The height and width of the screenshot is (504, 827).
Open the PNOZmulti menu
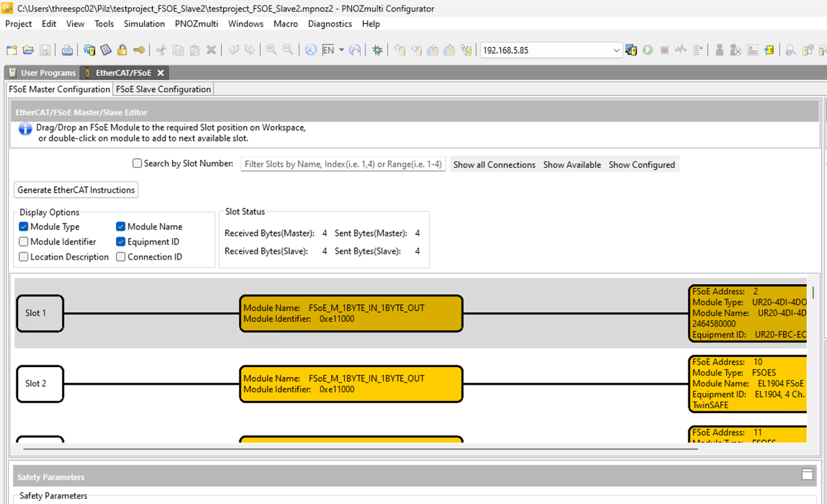click(196, 24)
